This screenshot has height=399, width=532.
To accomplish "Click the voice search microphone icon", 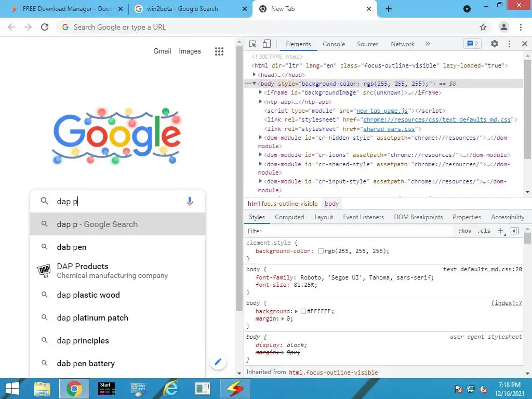I will [x=190, y=201].
